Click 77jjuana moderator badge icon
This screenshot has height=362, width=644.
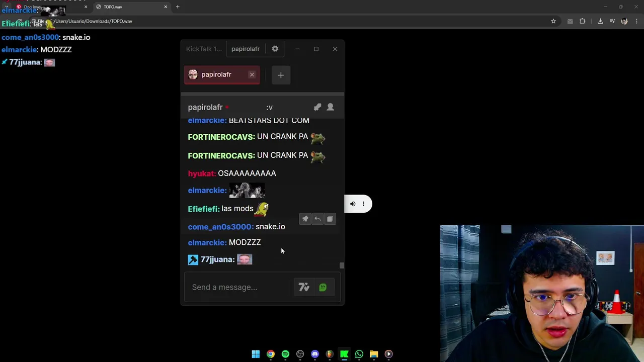[193, 259]
